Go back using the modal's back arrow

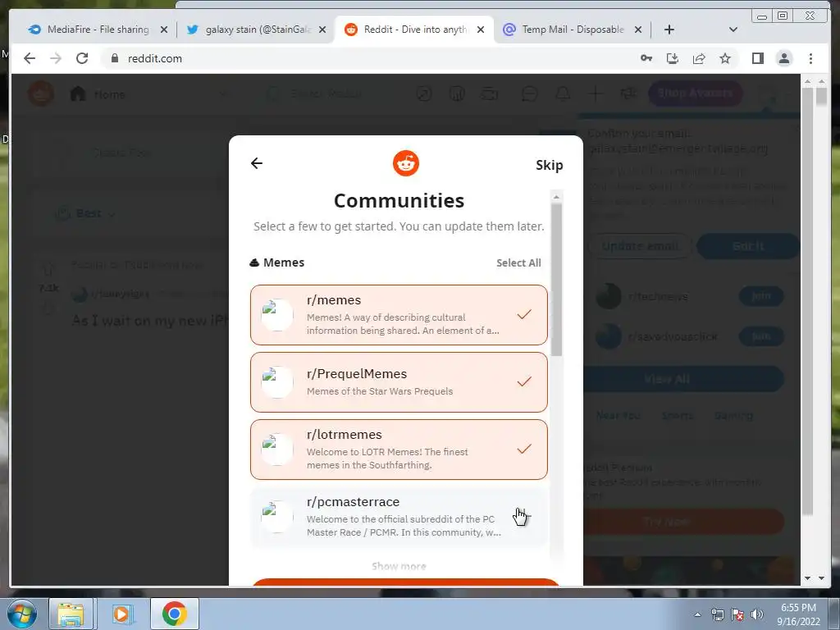(257, 163)
